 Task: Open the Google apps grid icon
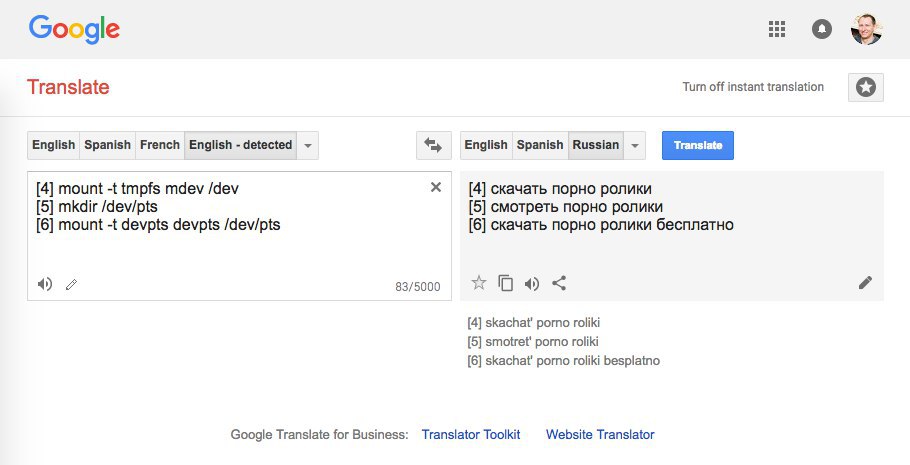click(777, 29)
